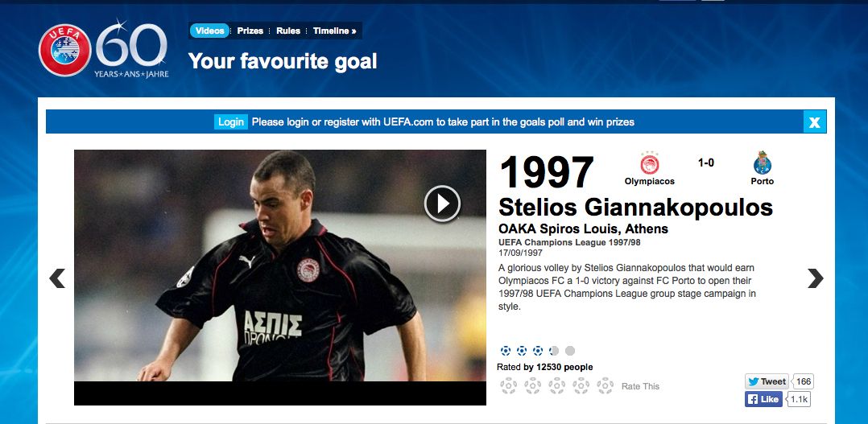
Task: Rate this goal three balls
Action: pos(557,385)
